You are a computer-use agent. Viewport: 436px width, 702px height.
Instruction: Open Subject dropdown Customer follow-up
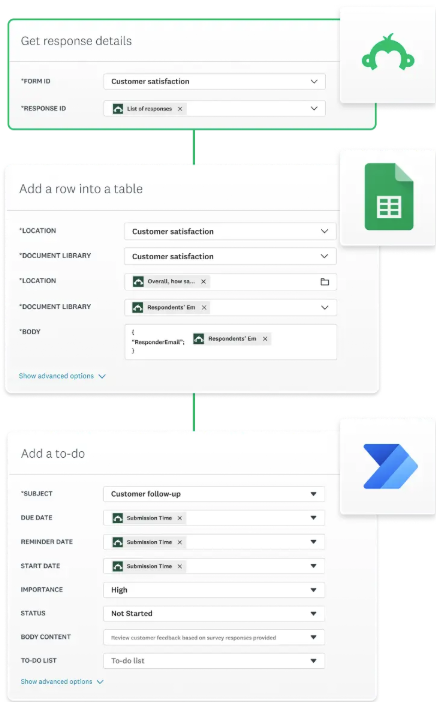pos(214,494)
